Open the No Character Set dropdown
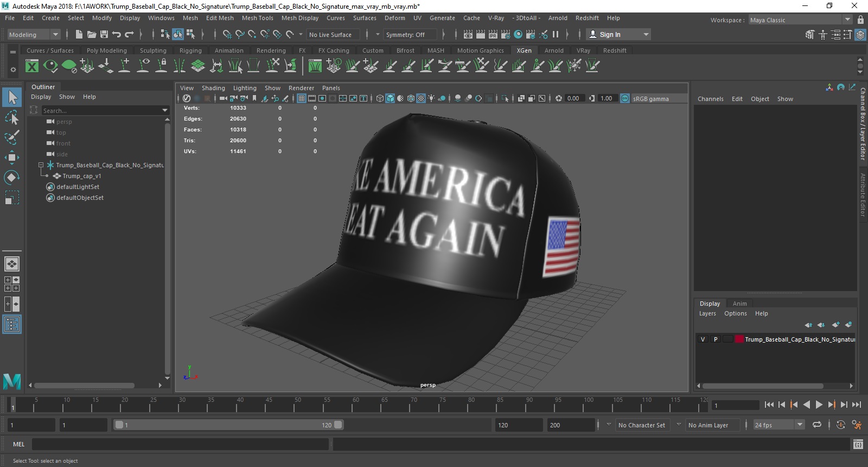 643,425
